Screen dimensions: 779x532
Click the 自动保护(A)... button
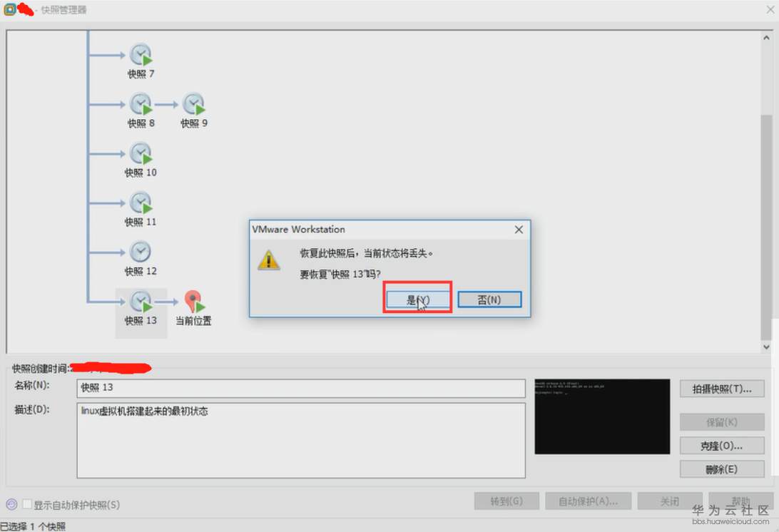(589, 501)
